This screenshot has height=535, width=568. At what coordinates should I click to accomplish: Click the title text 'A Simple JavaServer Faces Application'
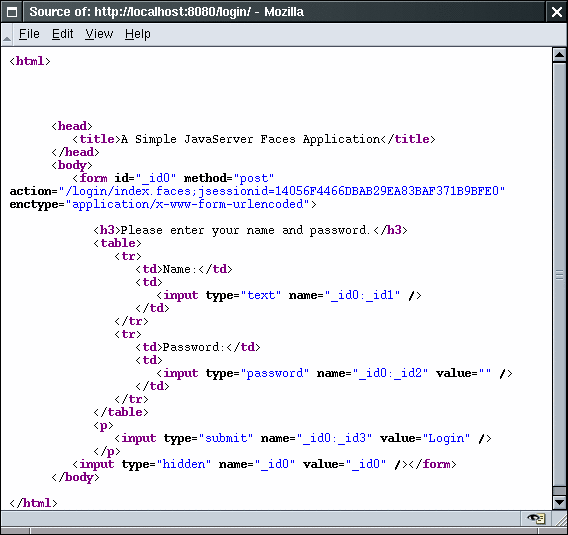pyautogui.click(x=251, y=139)
